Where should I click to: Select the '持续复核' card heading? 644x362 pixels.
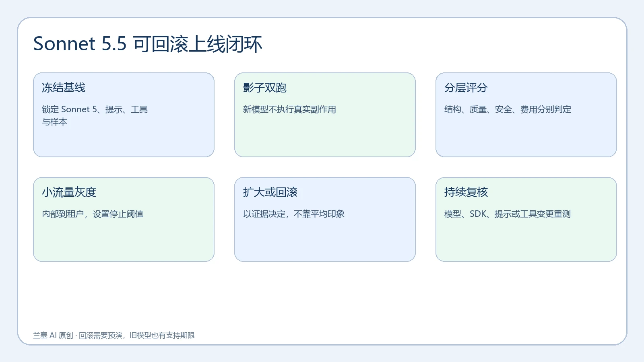coord(466,192)
